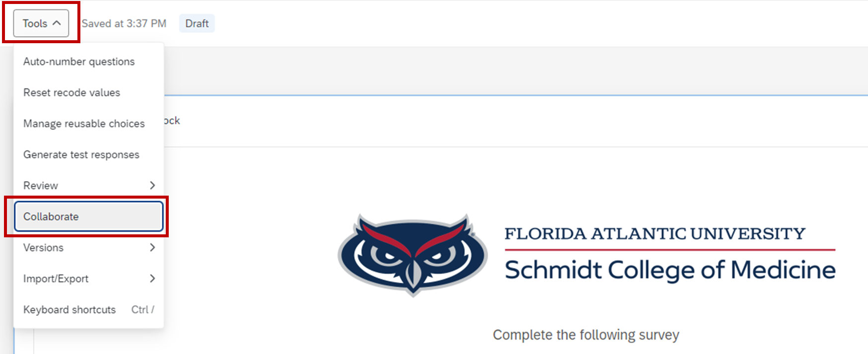Select Keyboard shortcuts entry
Image resolution: width=868 pixels, height=354 pixels.
coord(88,309)
